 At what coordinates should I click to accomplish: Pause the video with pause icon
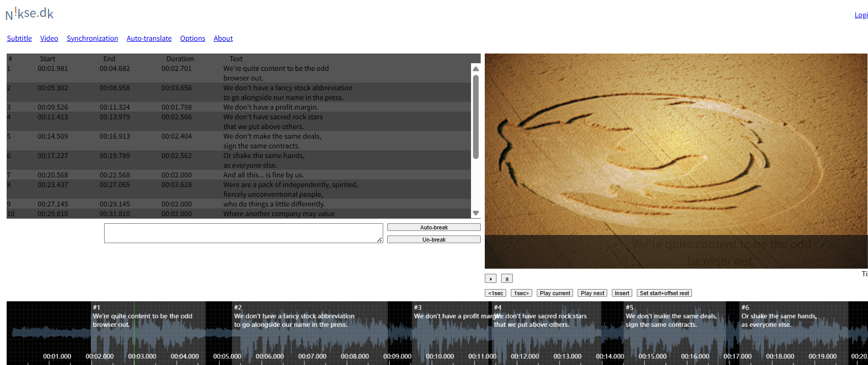[x=507, y=279]
